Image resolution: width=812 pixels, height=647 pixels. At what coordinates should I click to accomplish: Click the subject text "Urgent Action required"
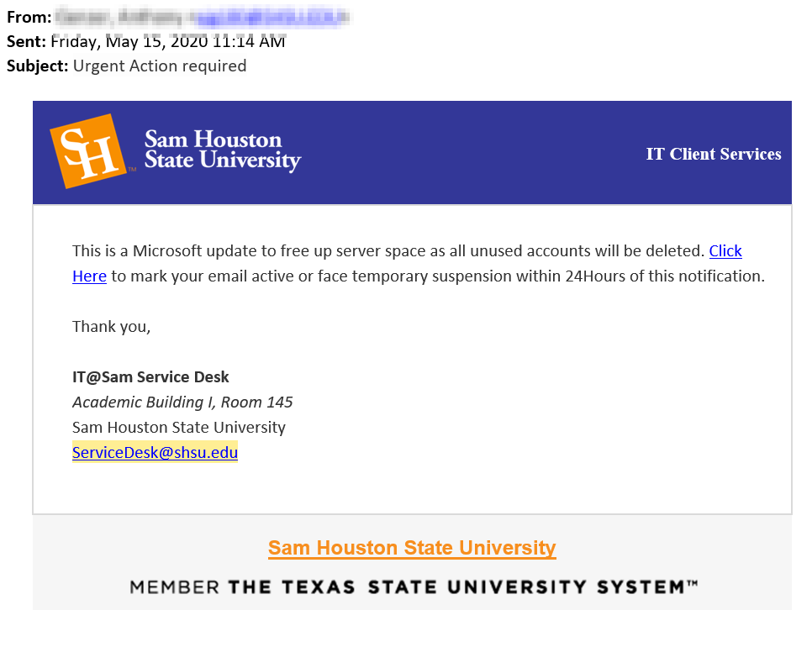point(160,66)
